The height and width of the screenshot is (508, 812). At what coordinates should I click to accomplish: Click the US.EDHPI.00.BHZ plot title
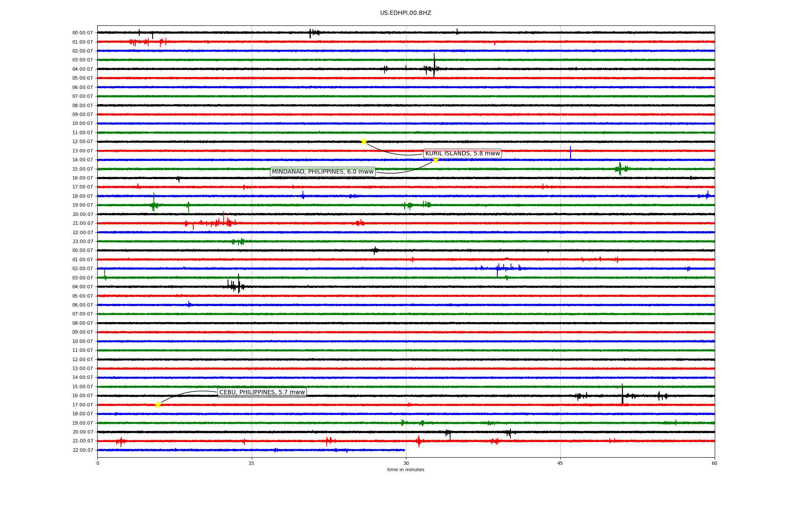point(405,13)
